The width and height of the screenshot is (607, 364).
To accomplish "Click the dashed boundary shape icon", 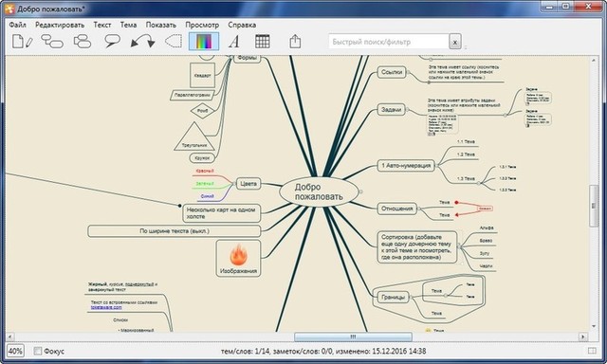I will (x=174, y=42).
